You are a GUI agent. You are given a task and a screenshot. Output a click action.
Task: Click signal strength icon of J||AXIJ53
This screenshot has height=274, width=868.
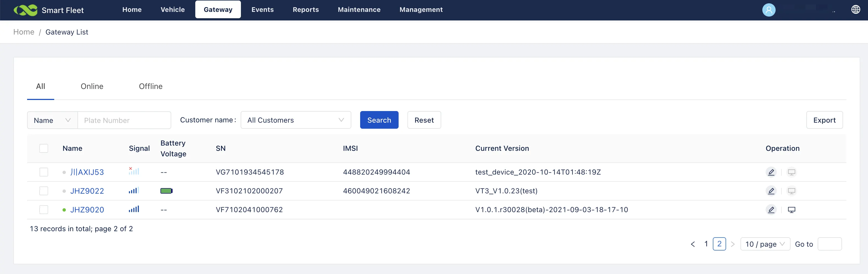pos(134,171)
